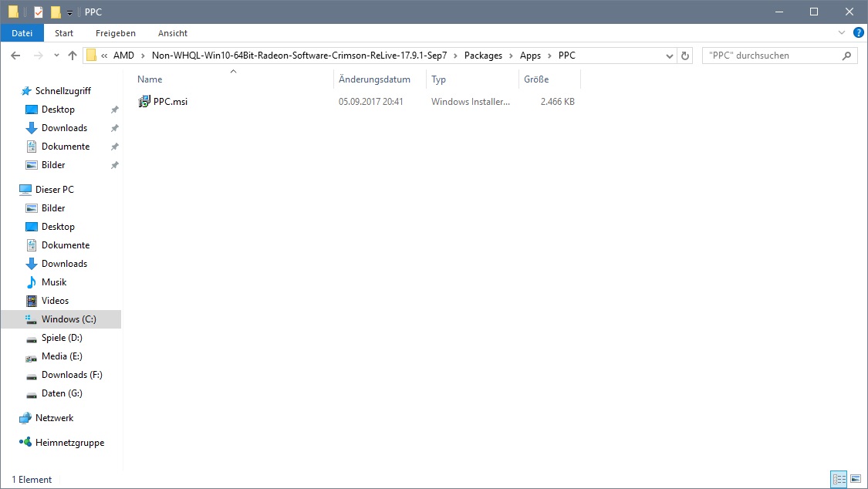Open dropdown after Packages breadcrumb arrow
This screenshot has width=868, height=489.
[511, 56]
